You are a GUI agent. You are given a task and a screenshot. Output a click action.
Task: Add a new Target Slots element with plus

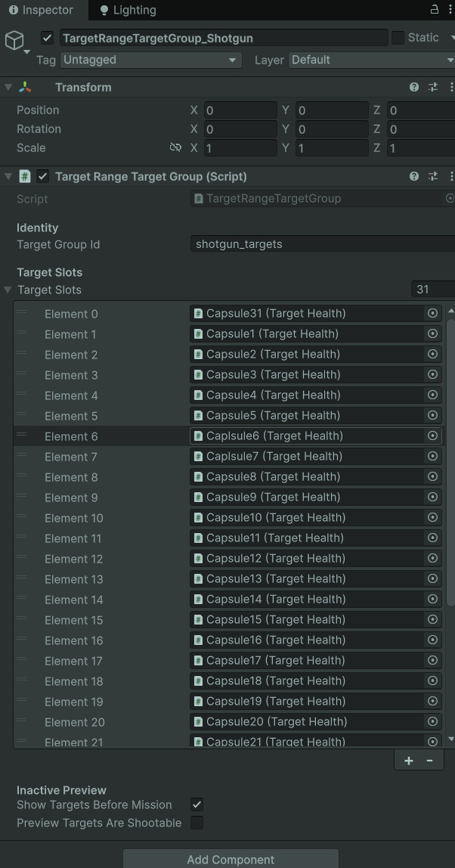coord(408,761)
